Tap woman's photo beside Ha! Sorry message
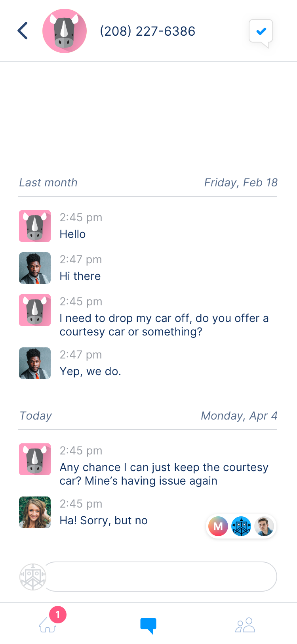Screen dimensions: 297x644 (x=35, y=512)
